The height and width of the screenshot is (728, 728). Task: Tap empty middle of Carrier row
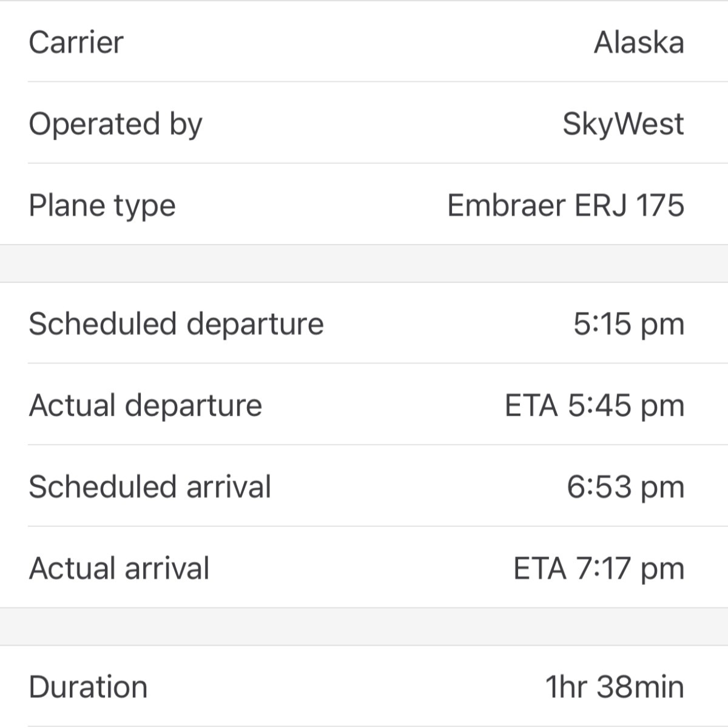[x=358, y=42]
